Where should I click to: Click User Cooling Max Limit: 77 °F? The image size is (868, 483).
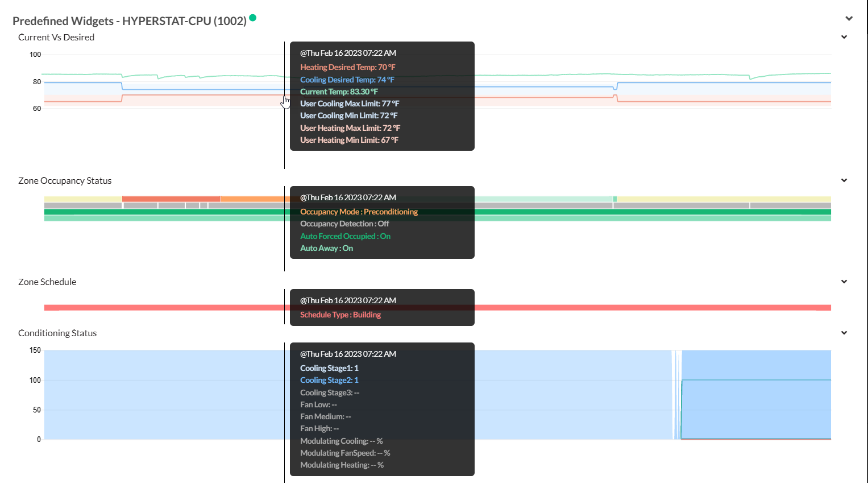(x=350, y=104)
